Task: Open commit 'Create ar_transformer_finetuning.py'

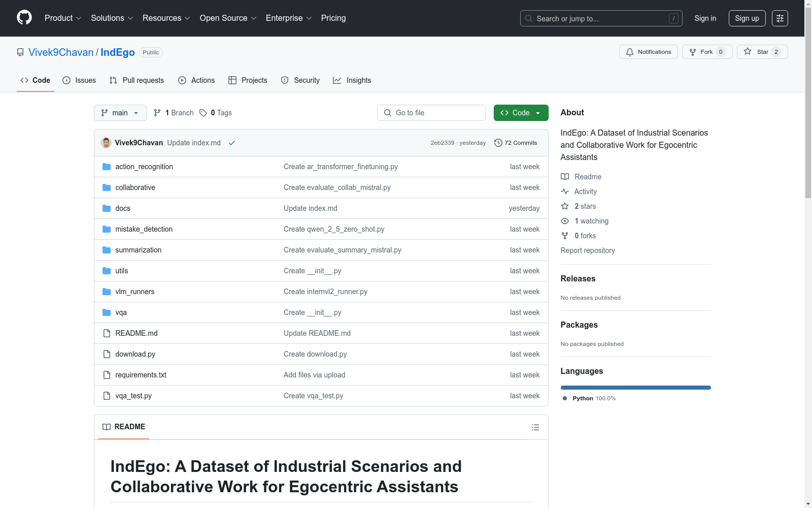Action: coord(341,167)
